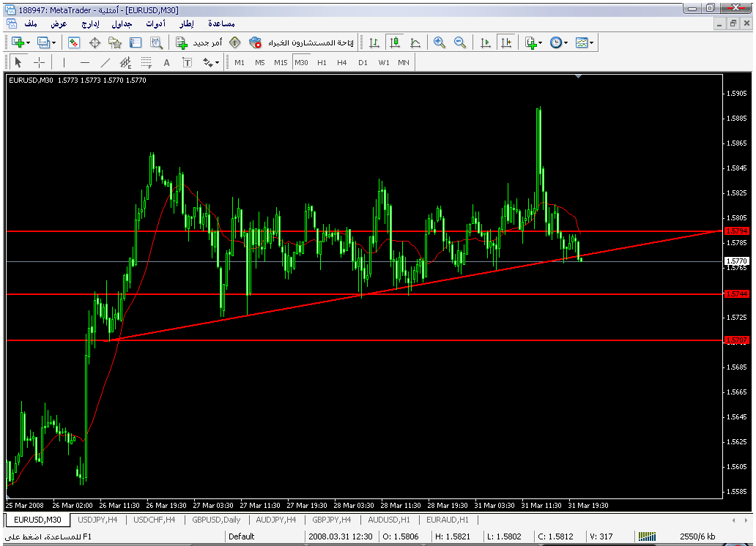The image size is (756, 546).
Task: Click the zoom out magnifier icon
Action: pos(460,43)
